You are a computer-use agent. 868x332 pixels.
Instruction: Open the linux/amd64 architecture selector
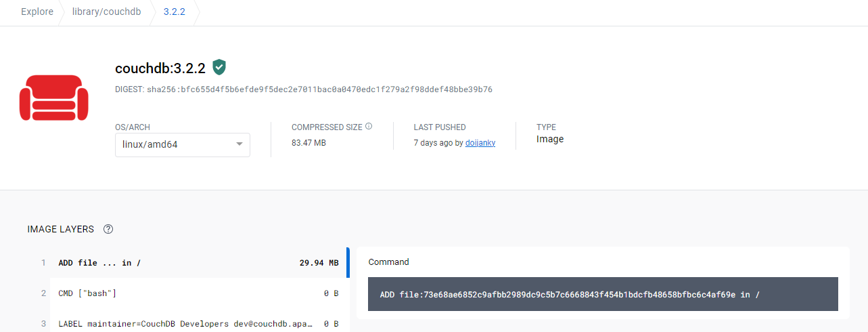(x=183, y=145)
